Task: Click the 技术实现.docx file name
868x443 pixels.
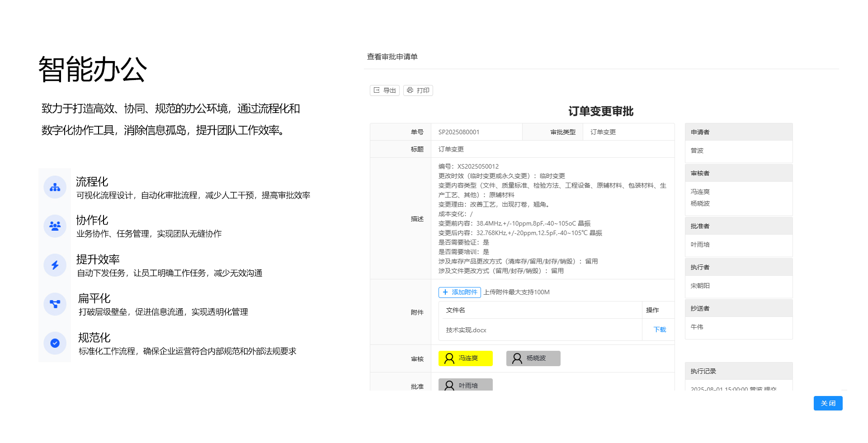Action: [466, 330]
